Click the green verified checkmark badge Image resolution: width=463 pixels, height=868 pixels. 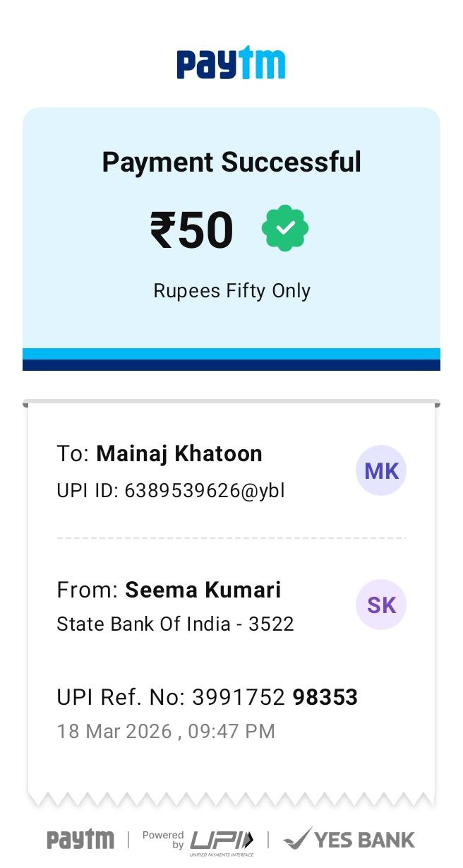coord(285,229)
